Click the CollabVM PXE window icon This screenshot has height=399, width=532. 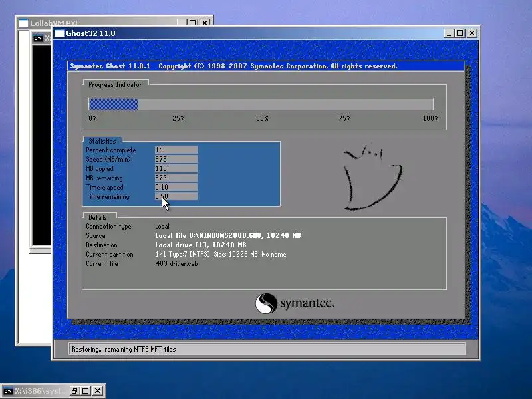(23, 23)
